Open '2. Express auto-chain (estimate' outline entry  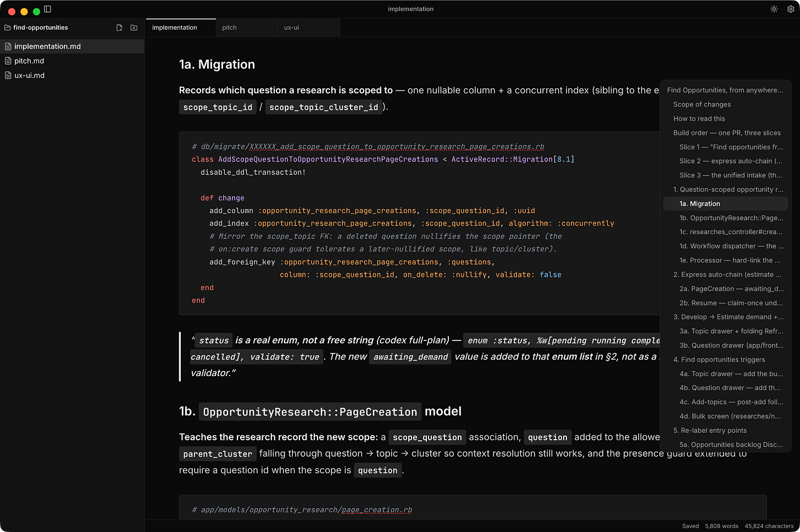pos(725,275)
